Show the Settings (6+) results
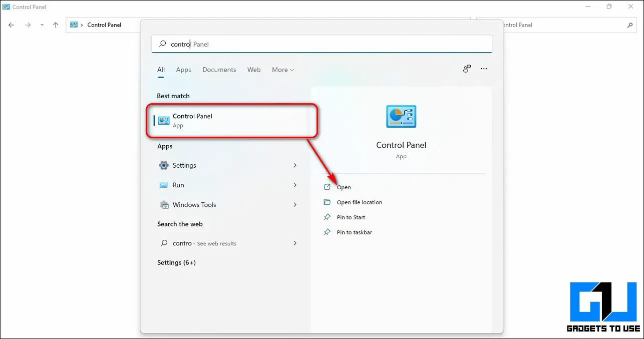 176,263
